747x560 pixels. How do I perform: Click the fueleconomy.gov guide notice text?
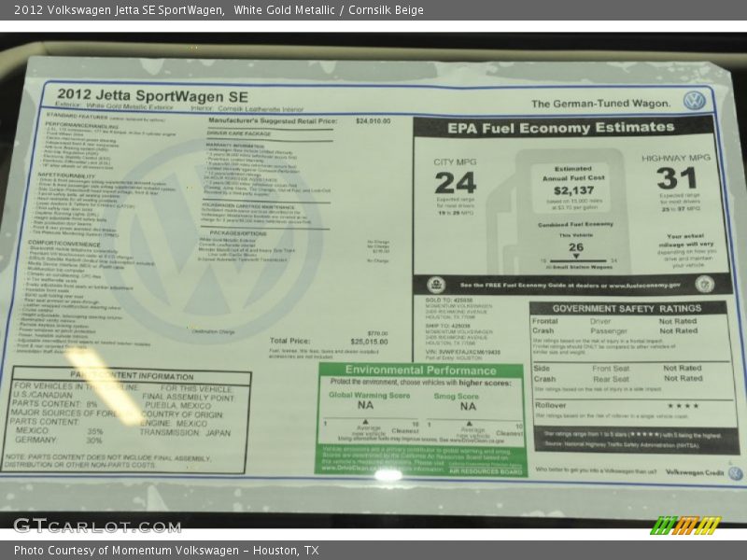tap(571, 286)
